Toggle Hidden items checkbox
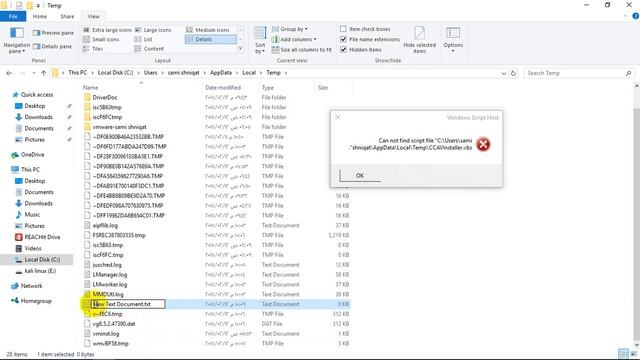The image size is (640, 360). [x=343, y=49]
